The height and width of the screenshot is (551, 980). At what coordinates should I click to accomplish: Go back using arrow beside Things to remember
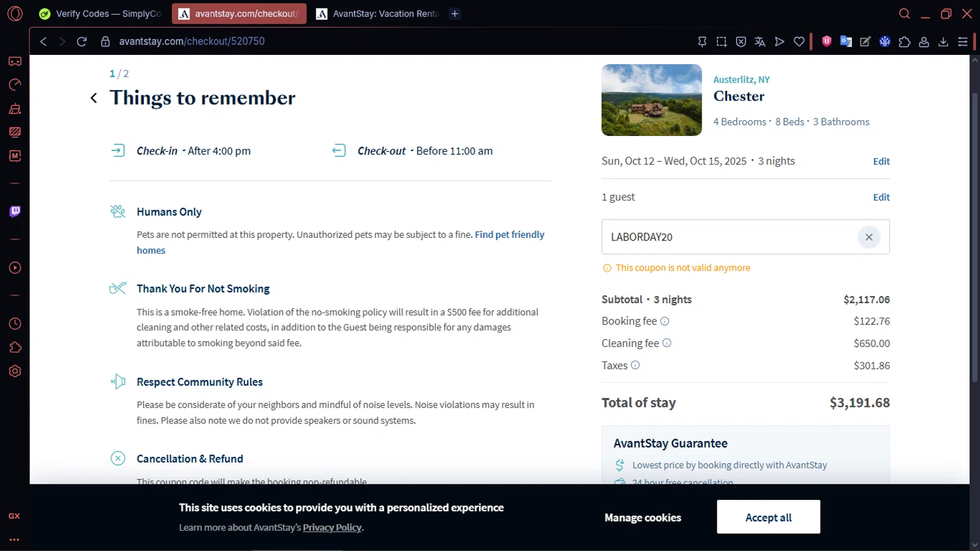pyautogui.click(x=93, y=98)
